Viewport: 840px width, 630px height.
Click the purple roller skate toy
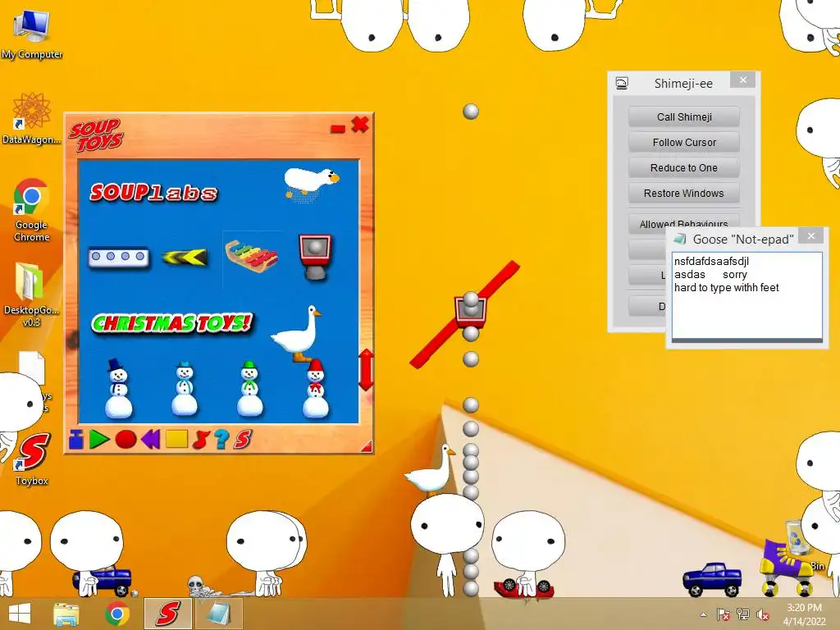point(787,568)
